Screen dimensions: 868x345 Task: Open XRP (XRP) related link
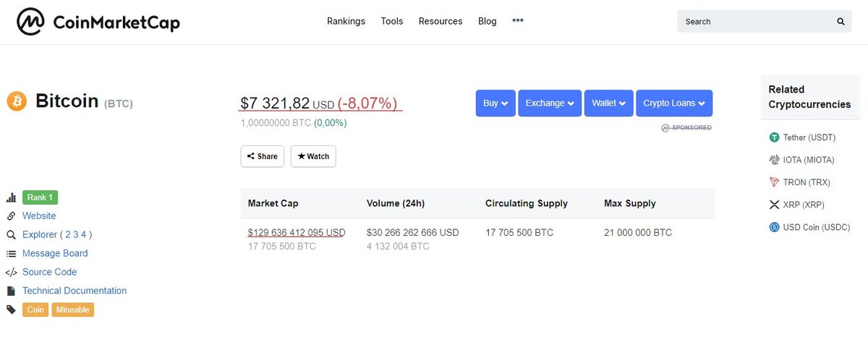pos(804,205)
